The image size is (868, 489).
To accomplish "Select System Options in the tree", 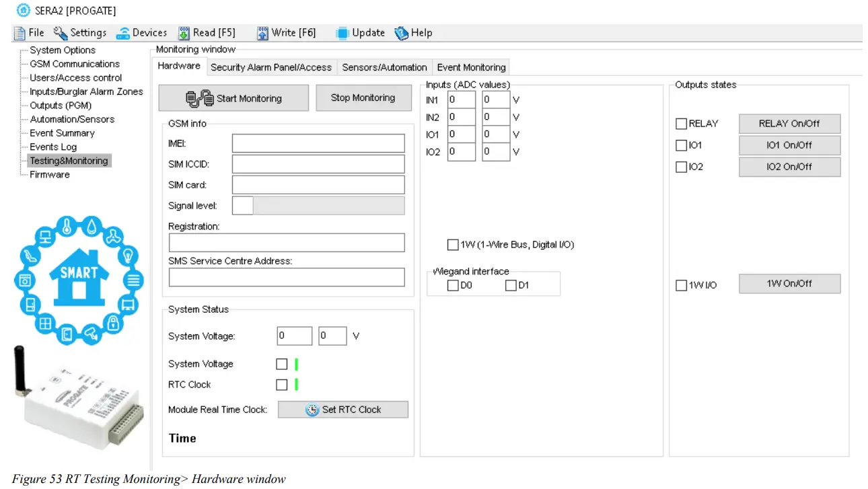I will [x=63, y=50].
